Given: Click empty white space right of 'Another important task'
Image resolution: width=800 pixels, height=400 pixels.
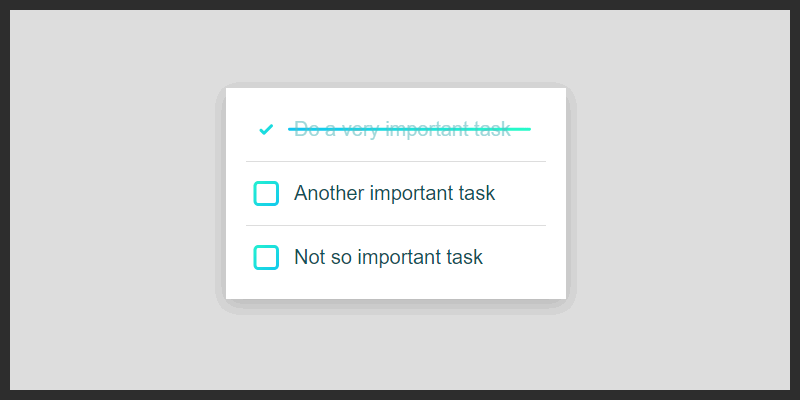Looking at the screenshot, I should 525,193.
